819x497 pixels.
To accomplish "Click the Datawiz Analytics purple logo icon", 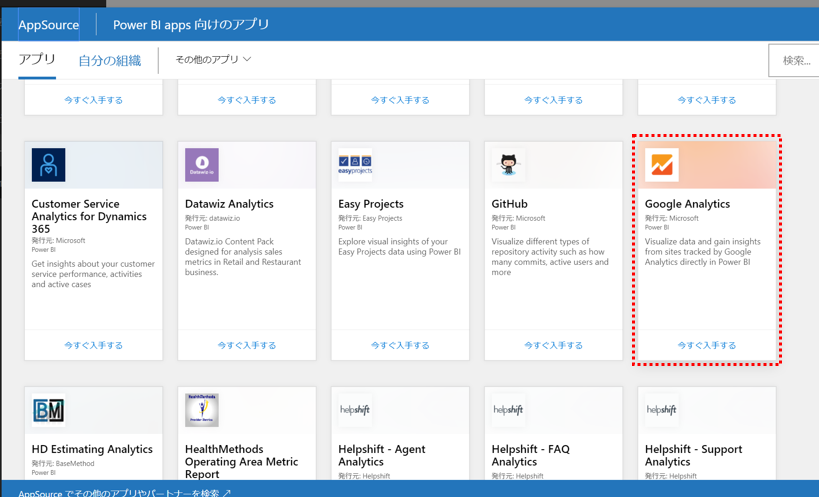I will coord(202,165).
